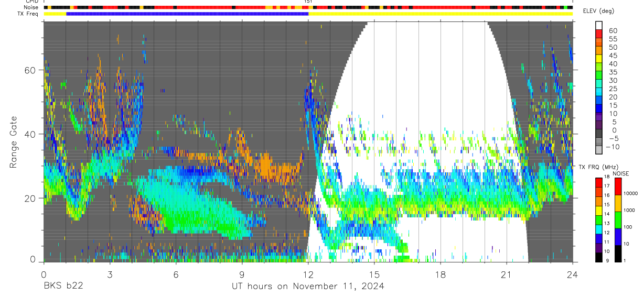Click the 21 tick on the UT hours axis

pyautogui.click(x=507, y=274)
